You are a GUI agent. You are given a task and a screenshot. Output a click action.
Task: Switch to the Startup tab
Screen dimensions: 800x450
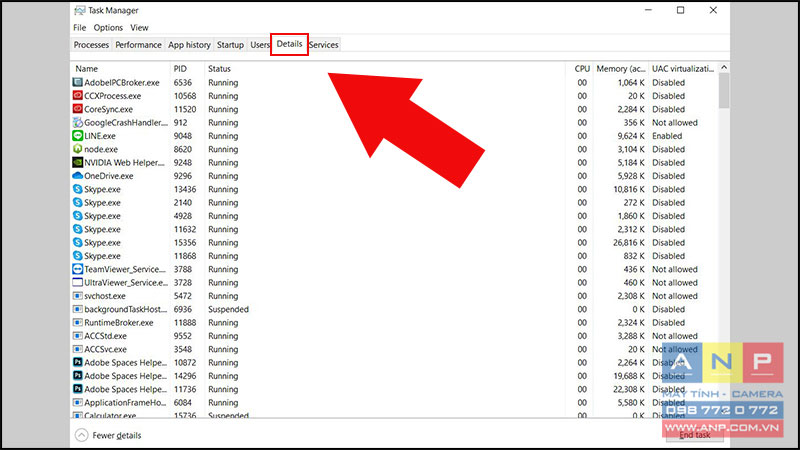click(x=230, y=45)
